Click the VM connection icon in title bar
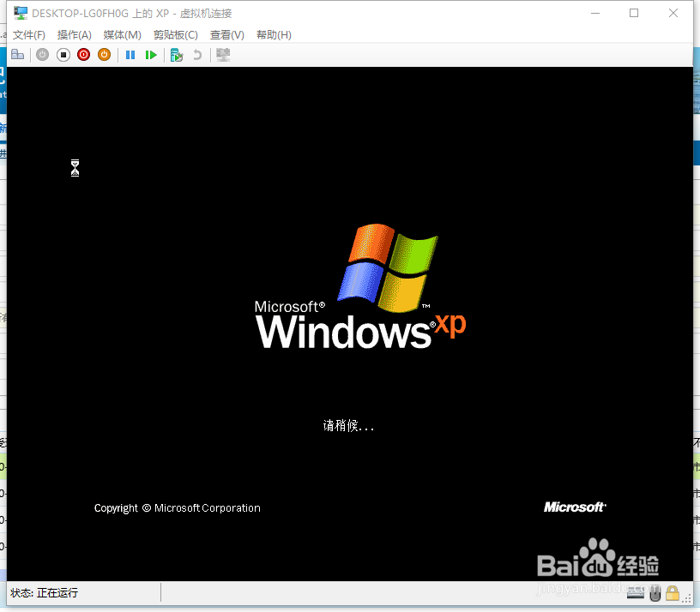Image resolution: width=700 pixels, height=612 pixels. coord(20,13)
